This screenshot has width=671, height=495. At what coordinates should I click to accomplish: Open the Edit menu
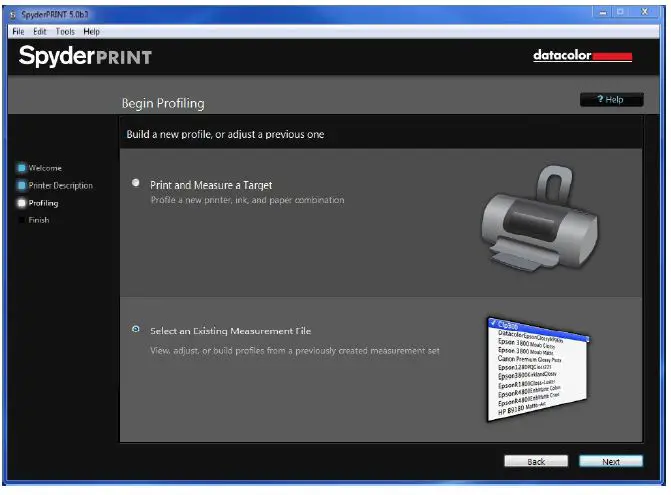click(x=40, y=32)
